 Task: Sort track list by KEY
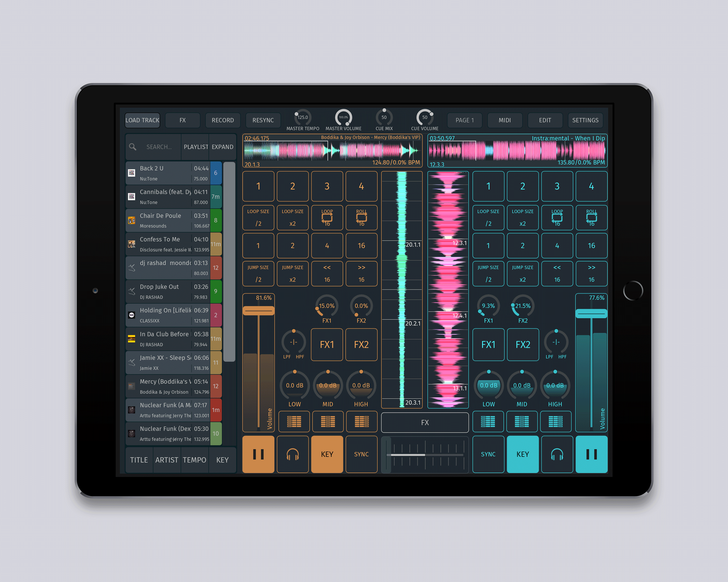click(222, 460)
